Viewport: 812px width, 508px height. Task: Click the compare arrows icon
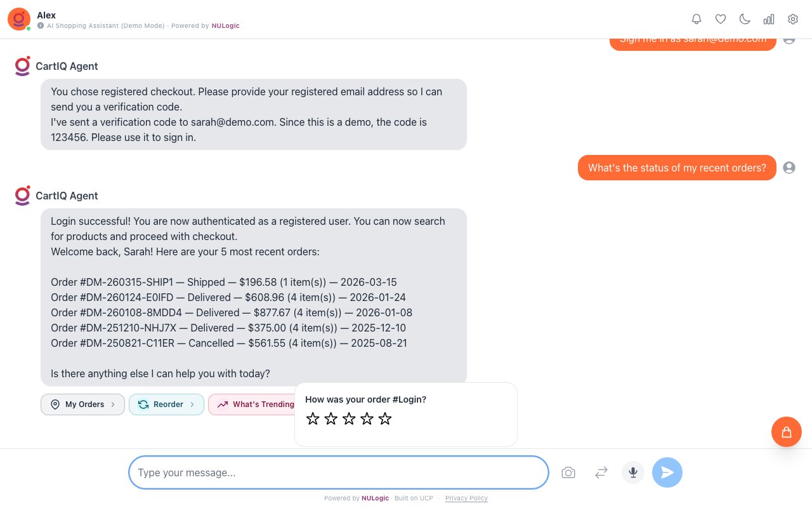tap(601, 472)
